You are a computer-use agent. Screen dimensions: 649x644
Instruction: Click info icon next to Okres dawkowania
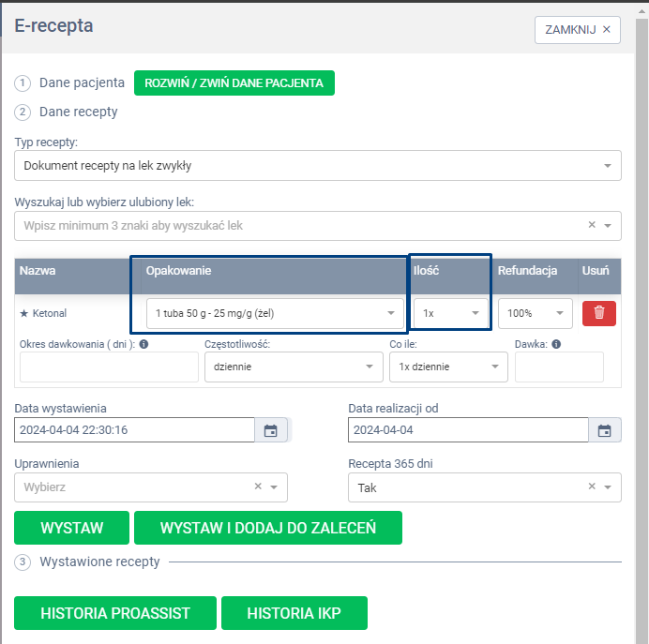point(143,344)
